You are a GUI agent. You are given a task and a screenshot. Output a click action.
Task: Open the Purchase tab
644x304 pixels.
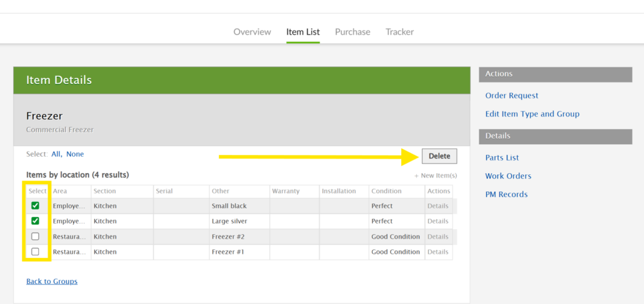pyautogui.click(x=352, y=32)
